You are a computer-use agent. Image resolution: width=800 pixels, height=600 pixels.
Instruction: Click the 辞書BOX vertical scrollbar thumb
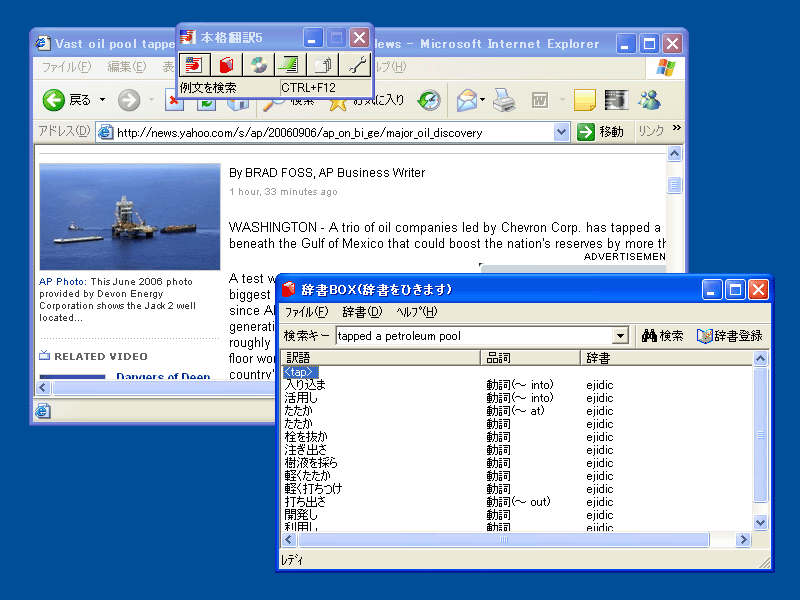coord(760,435)
